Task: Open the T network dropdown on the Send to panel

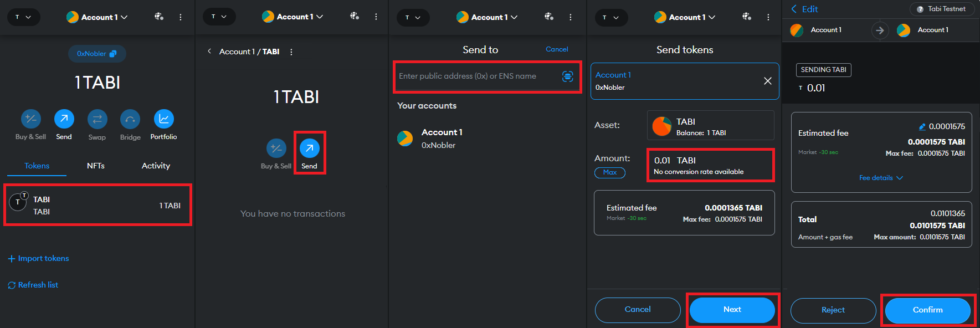Action: click(413, 17)
